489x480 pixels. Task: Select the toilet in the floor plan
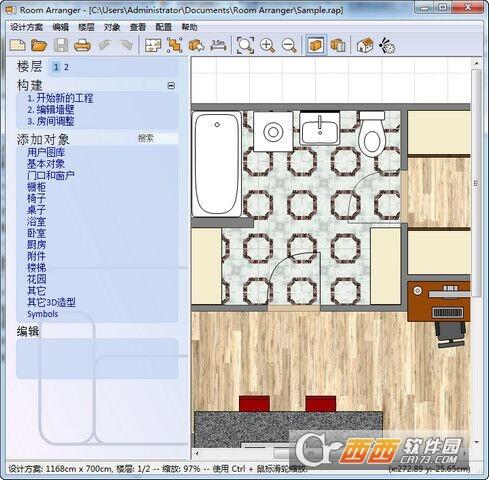tap(372, 135)
